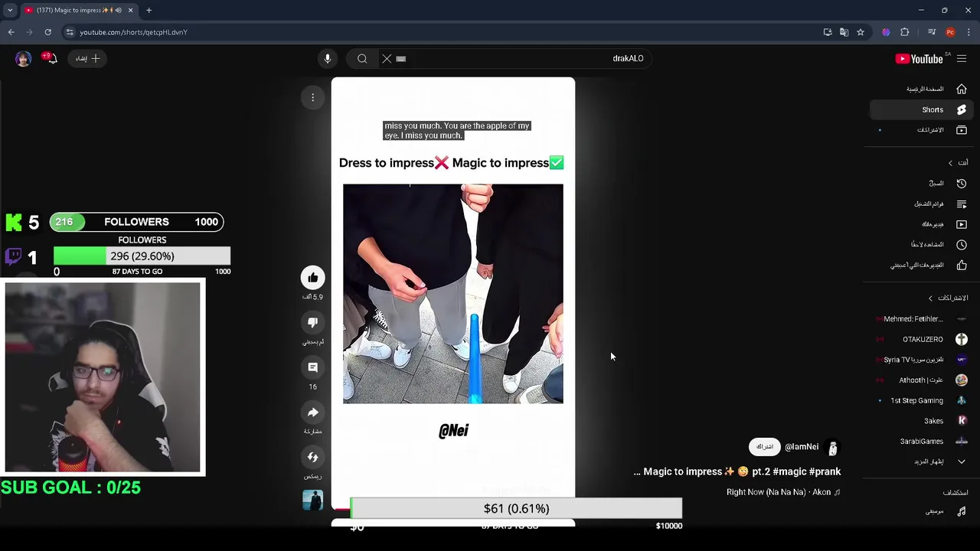Image resolution: width=980 pixels, height=551 pixels.
Task: Open the three-dot more options menu beside the Short
Action: [x=312, y=97]
